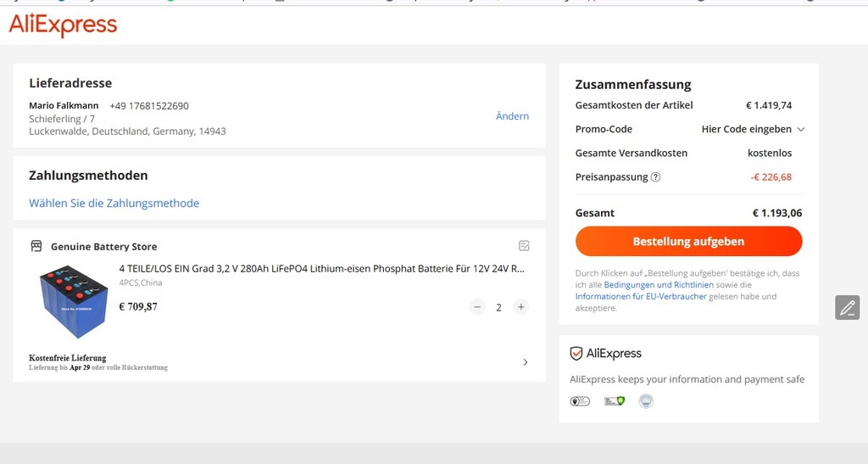Click the Preisanpassung help question icon
868x464 pixels.
655,177
